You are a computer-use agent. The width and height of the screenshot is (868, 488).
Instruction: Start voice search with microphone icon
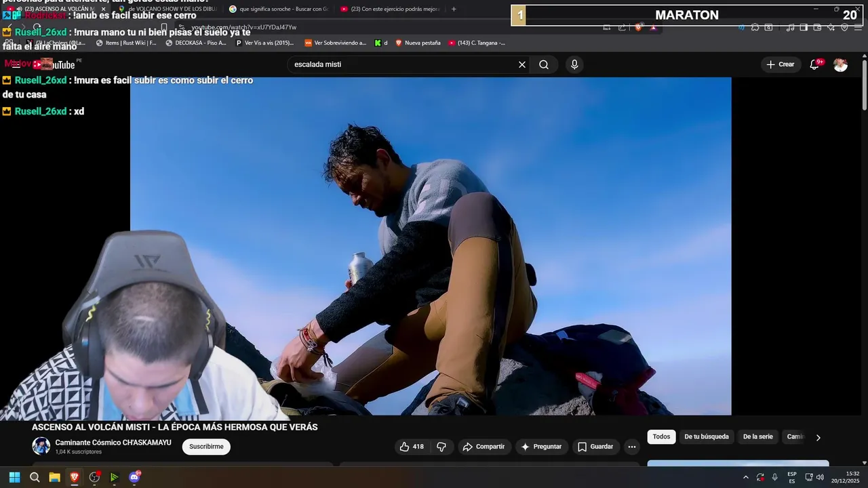(x=574, y=64)
